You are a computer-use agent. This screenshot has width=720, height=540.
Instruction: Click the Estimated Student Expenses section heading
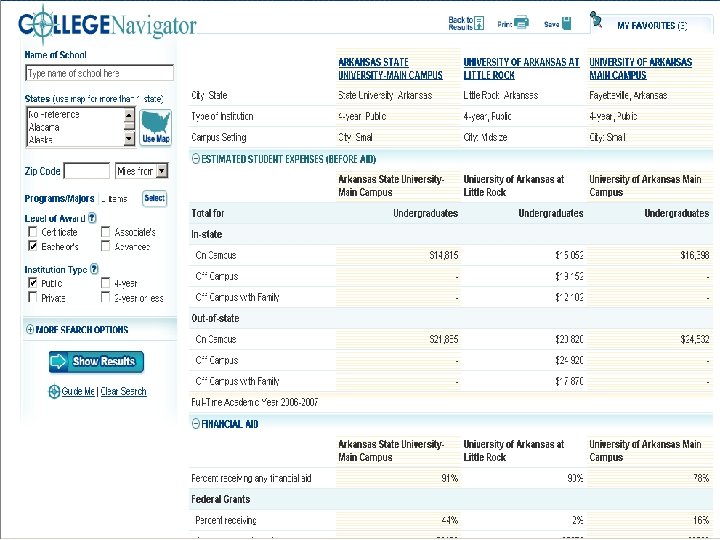(x=288, y=159)
